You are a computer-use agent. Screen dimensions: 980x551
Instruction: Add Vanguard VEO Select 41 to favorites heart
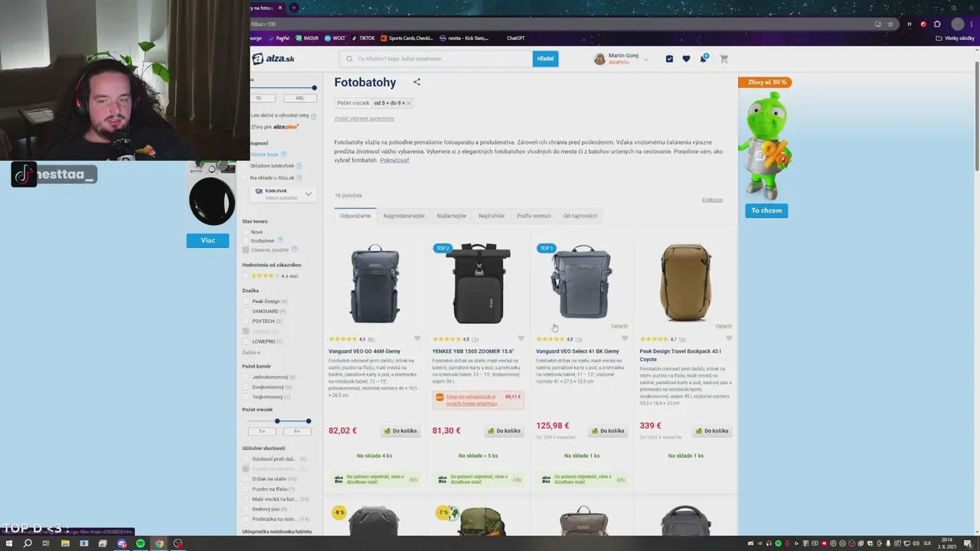(x=625, y=338)
